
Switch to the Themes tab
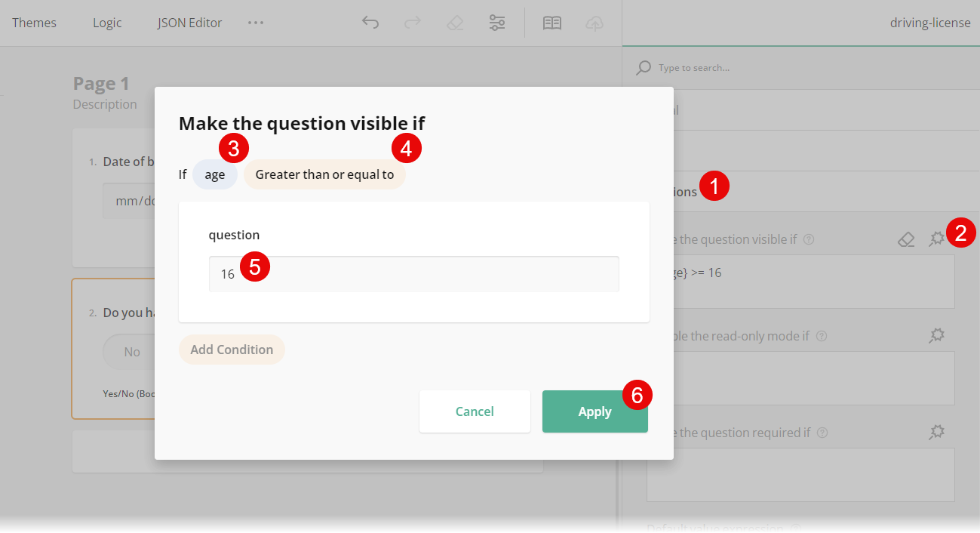(x=34, y=23)
